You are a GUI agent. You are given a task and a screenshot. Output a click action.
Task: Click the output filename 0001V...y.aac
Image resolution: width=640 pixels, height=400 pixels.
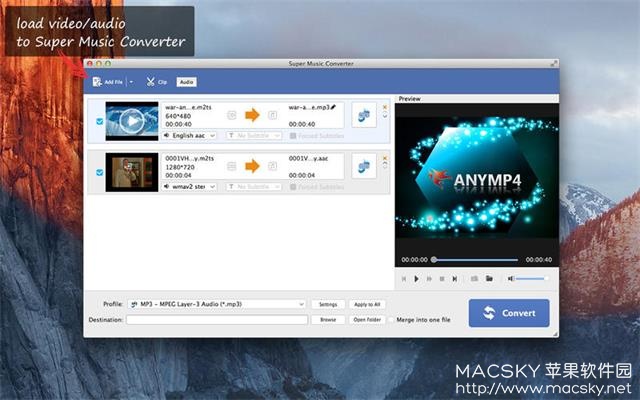pos(308,158)
